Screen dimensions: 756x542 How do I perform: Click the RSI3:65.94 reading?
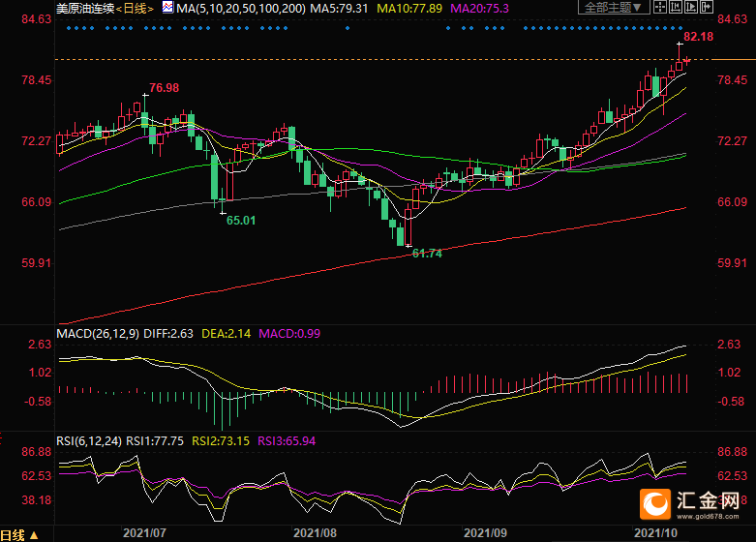click(287, 441)
